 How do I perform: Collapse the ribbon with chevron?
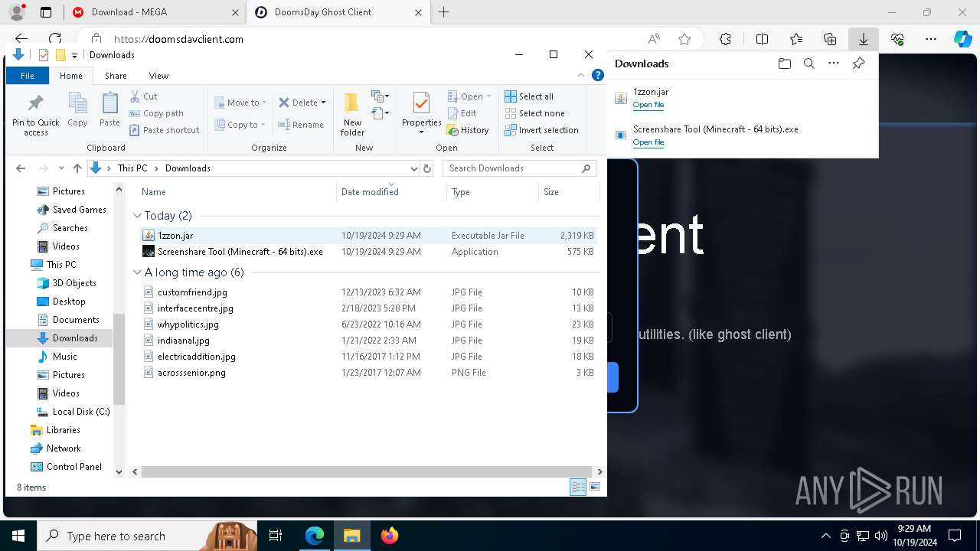582,75
